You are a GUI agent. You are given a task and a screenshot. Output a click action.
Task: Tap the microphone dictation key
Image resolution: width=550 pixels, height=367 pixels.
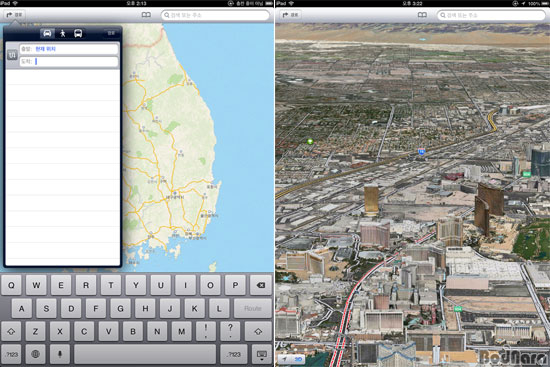pos(60,354)
